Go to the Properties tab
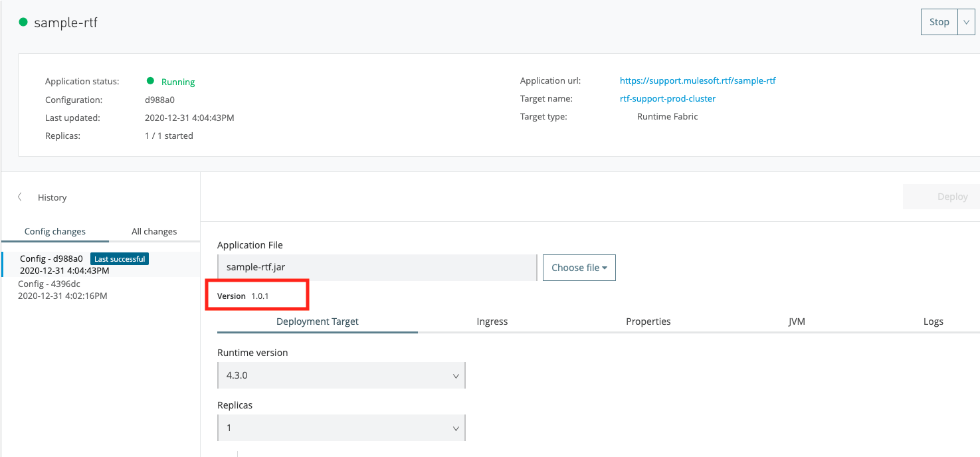980x457 pixels. pos(648,321)
